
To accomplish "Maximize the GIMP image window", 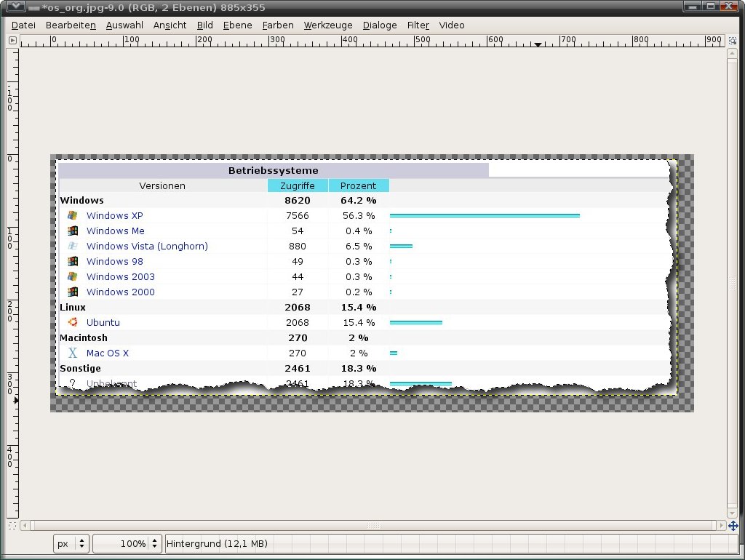I will coord(711,7).
